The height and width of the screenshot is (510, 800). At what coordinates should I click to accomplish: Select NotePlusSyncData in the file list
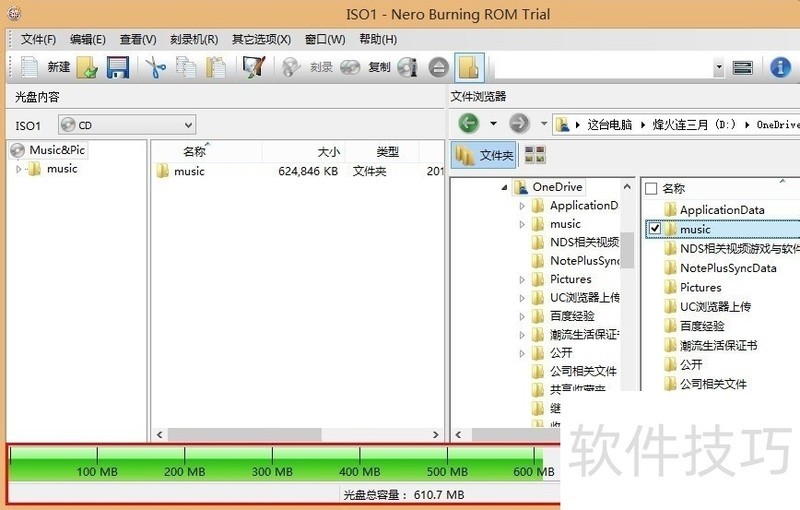click(728, 268)
